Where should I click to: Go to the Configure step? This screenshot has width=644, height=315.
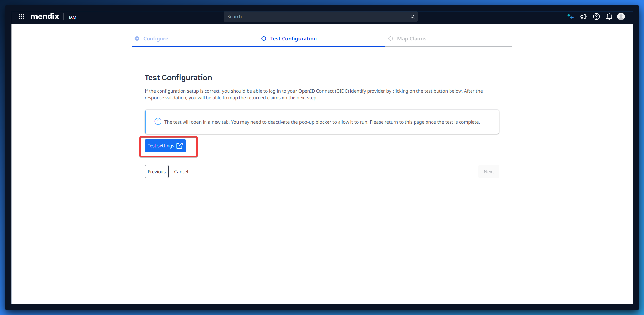coord(155,39)
